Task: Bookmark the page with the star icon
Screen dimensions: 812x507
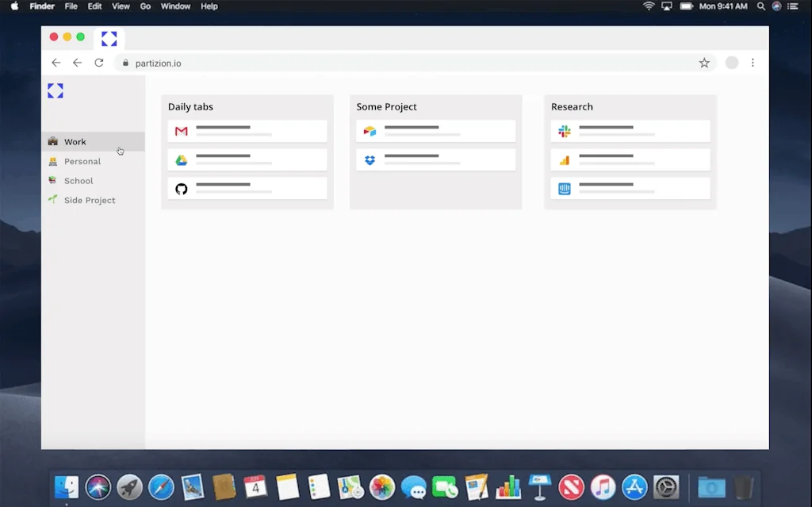Action: point(704,62)
